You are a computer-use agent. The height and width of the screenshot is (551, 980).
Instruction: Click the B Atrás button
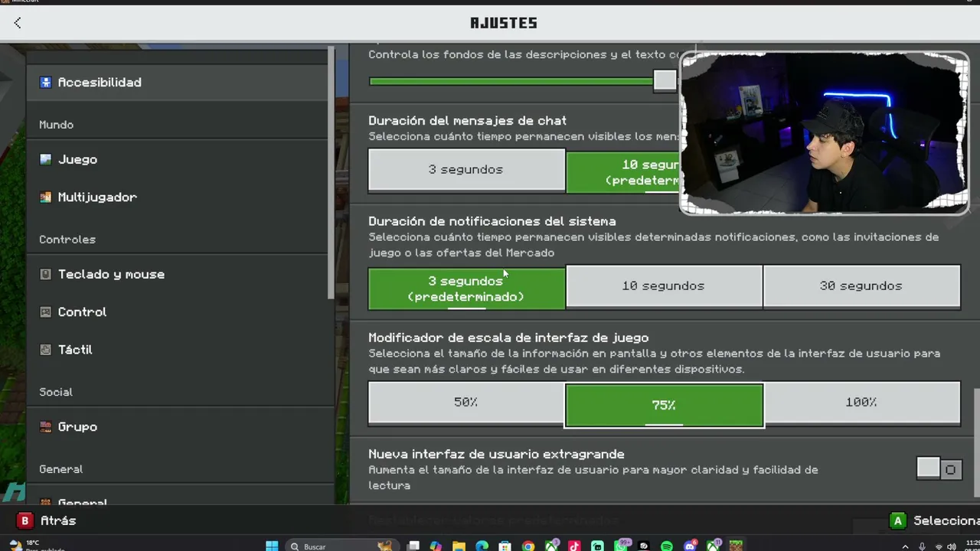47,520
